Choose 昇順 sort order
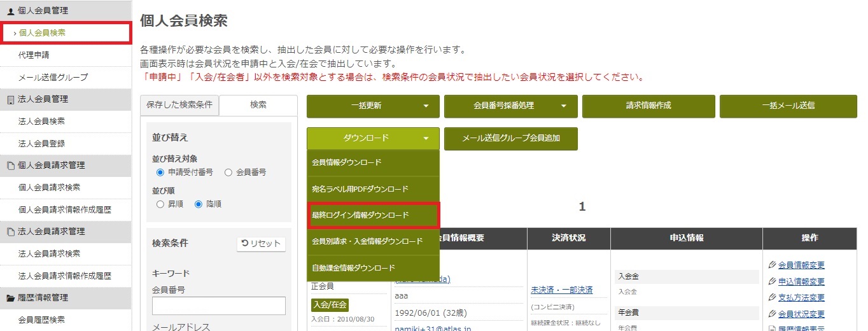 point(160,204)
